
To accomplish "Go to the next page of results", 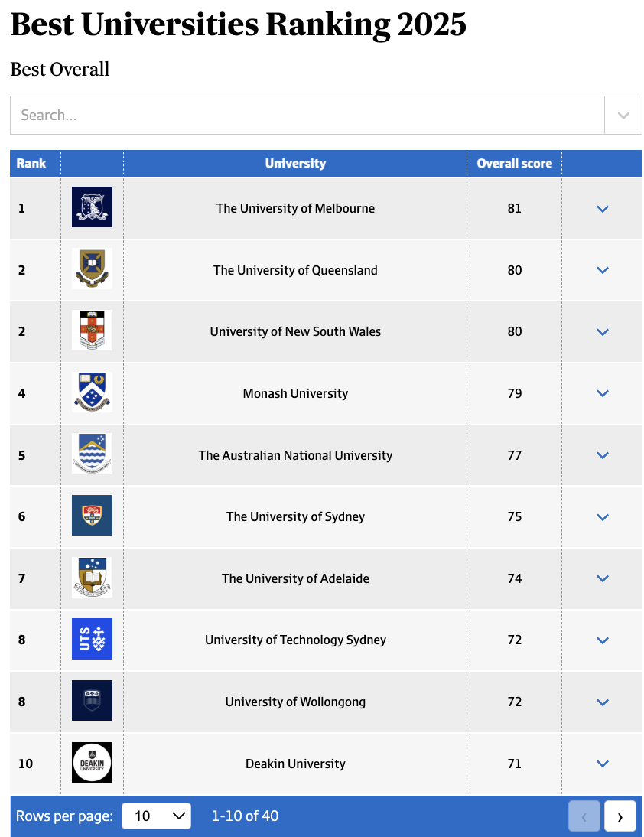I will click(x=620, y=816).
